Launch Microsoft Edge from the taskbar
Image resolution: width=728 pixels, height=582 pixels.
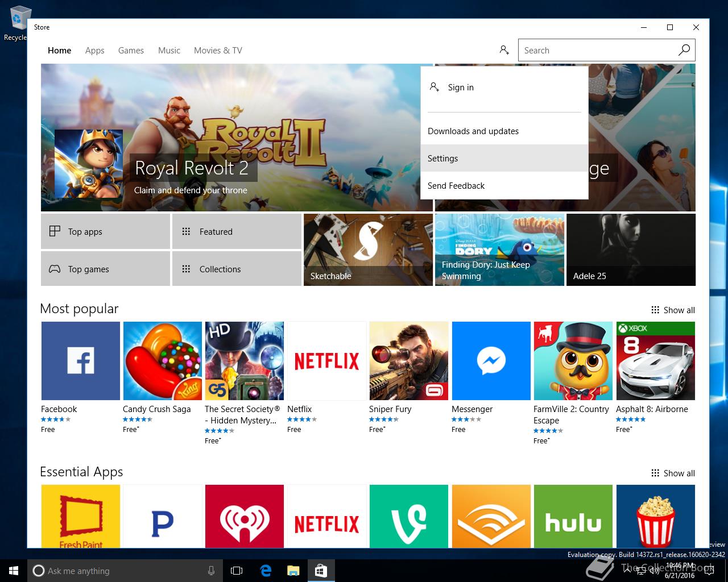pos(266,571)
